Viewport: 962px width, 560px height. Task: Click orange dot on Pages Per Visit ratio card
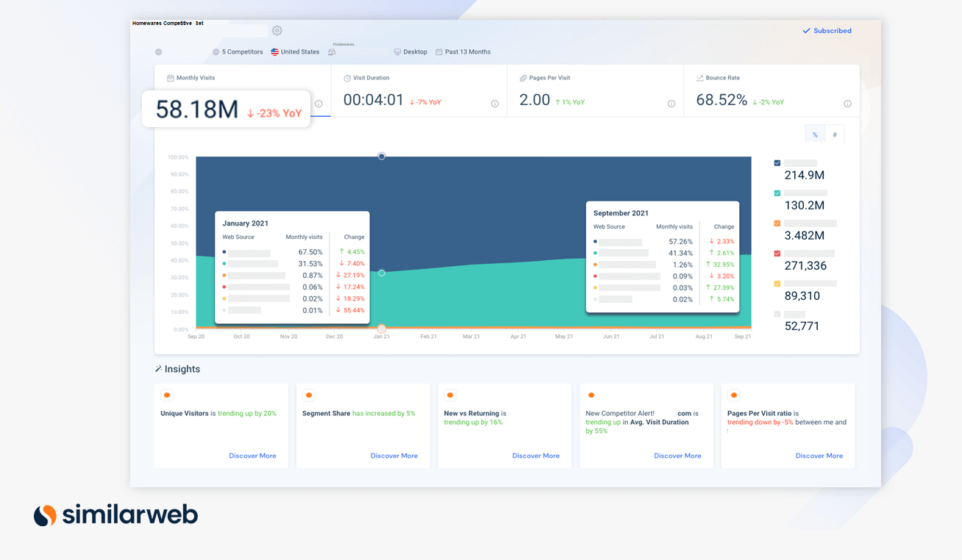click(x=733, y=395)
